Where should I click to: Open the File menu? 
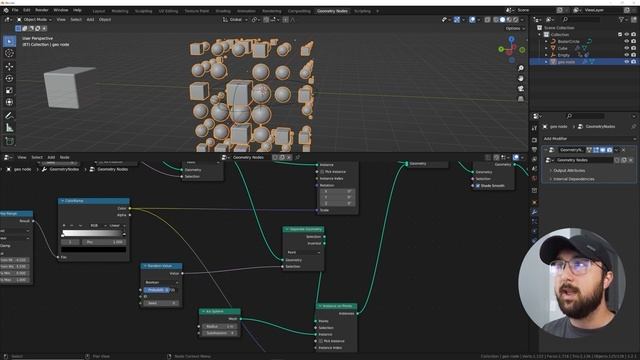[15, 10]
